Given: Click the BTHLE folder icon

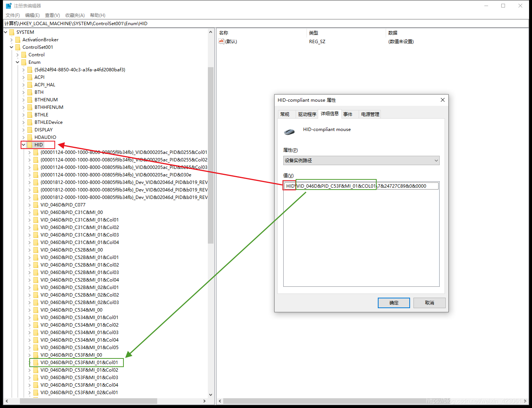Looking at the screenshot, I should pyautogui.click(x=30, y=115).
